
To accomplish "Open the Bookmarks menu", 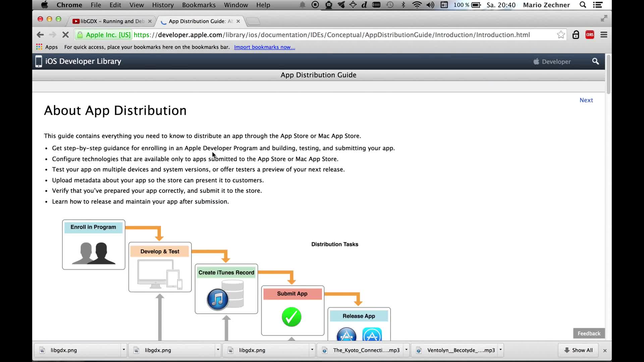I will (x=199, y=5).
